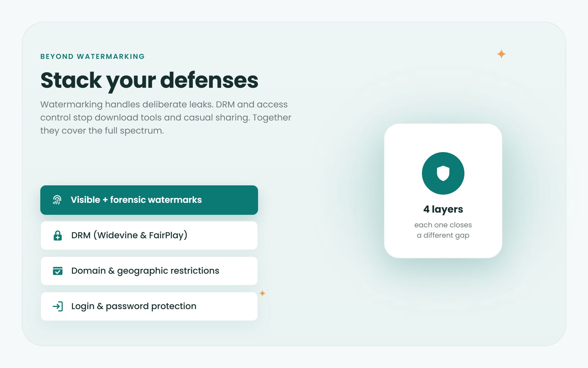
Task: Click the "each one closes a different gap" caption
Action: click(x=443, y=230)
